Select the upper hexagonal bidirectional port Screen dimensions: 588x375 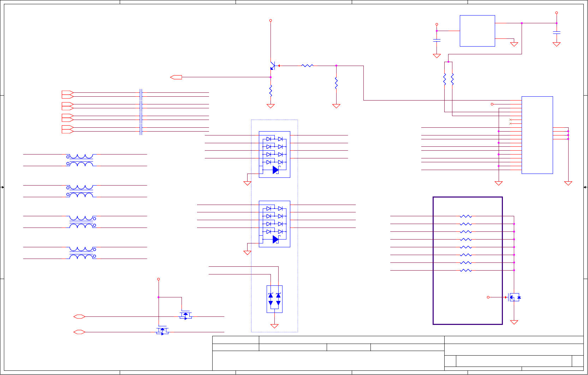pos(79,317)
